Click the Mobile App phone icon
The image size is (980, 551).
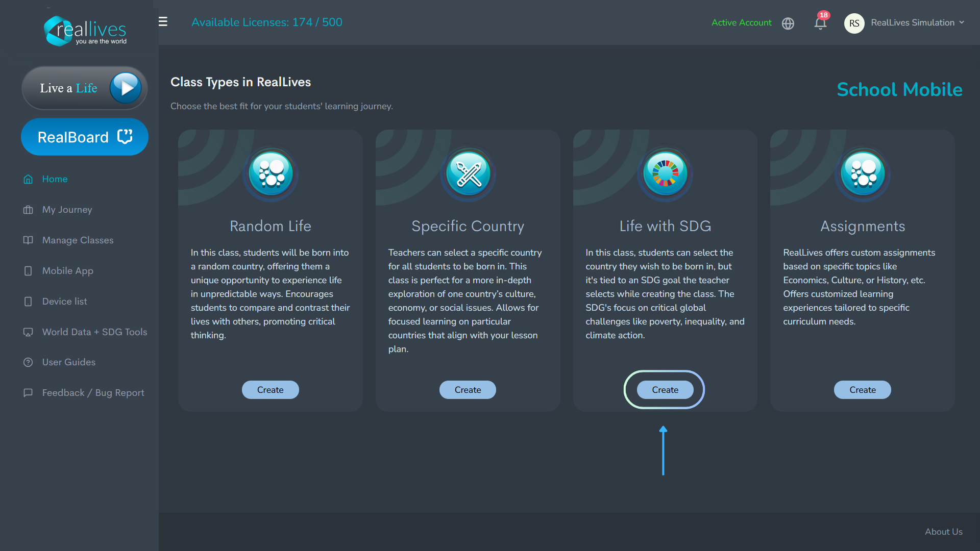point(28,271)
